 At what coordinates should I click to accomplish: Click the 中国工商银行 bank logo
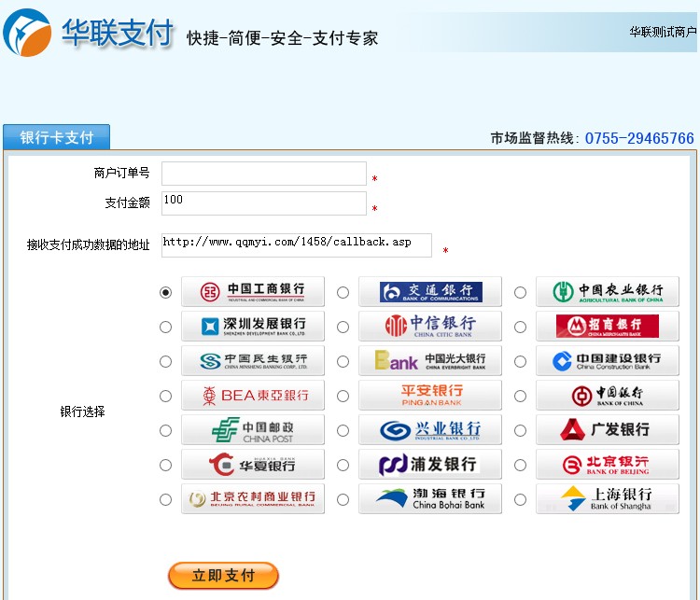(253, 291)
